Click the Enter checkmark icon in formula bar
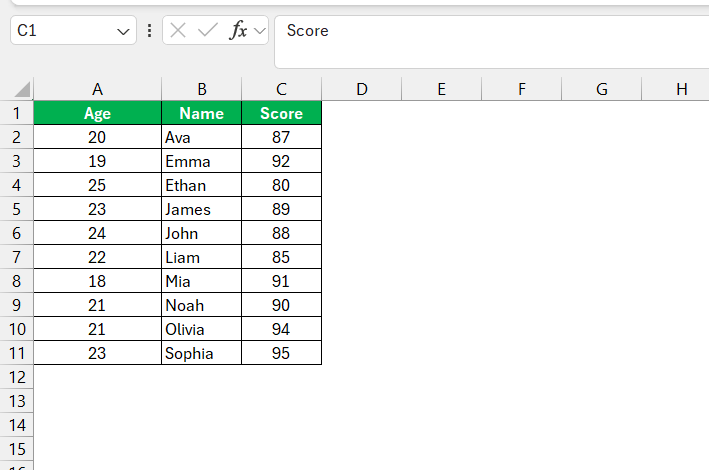The width and height of the screenshot is (709, 470). point(208,31)
